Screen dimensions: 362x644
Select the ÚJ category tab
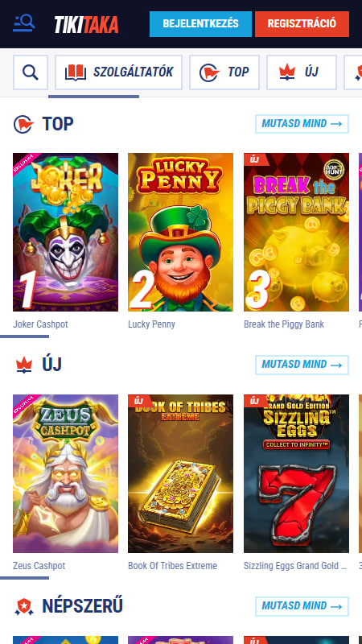pos(301,72)
